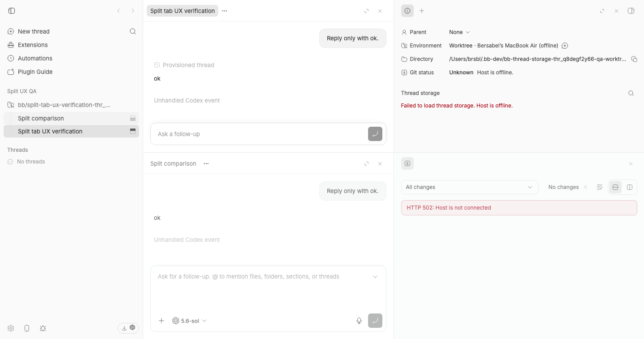Open search in the sidebar
Image resolution: width=644 pixels, height=339 pixels.
tap(133, 31)
